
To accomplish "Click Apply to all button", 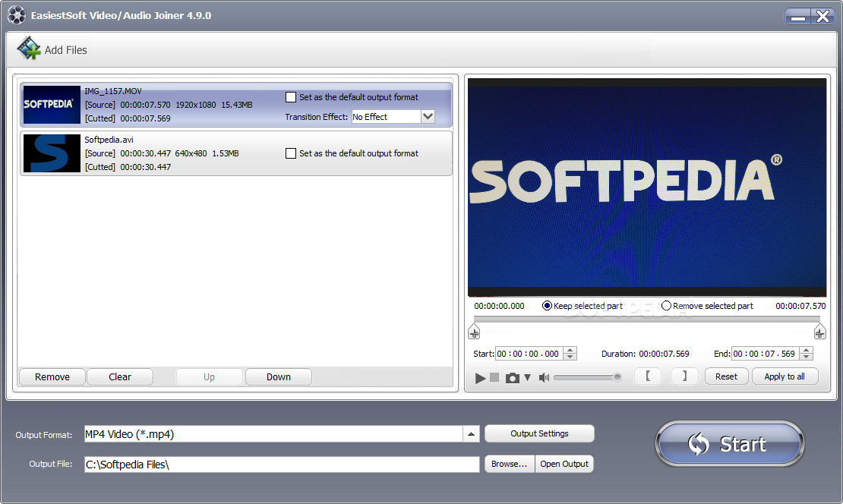I will pyautogui.click(x=785, y=376).
